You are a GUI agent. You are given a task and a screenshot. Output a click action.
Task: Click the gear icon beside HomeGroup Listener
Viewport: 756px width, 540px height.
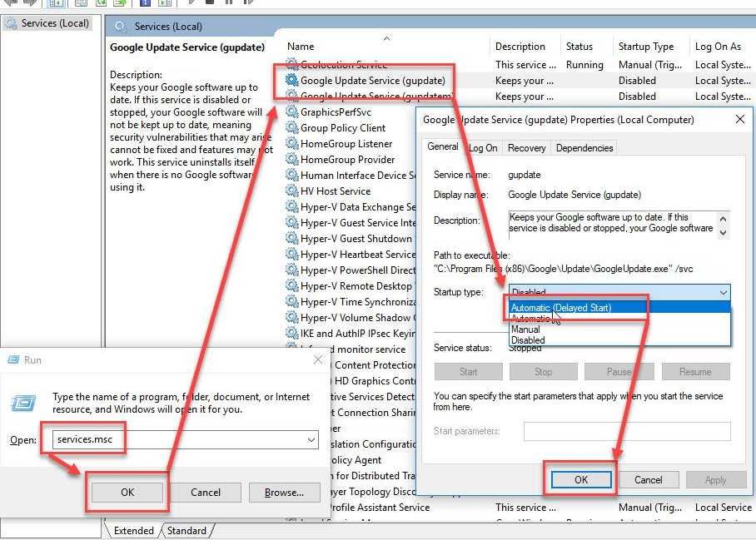(291, 144)
